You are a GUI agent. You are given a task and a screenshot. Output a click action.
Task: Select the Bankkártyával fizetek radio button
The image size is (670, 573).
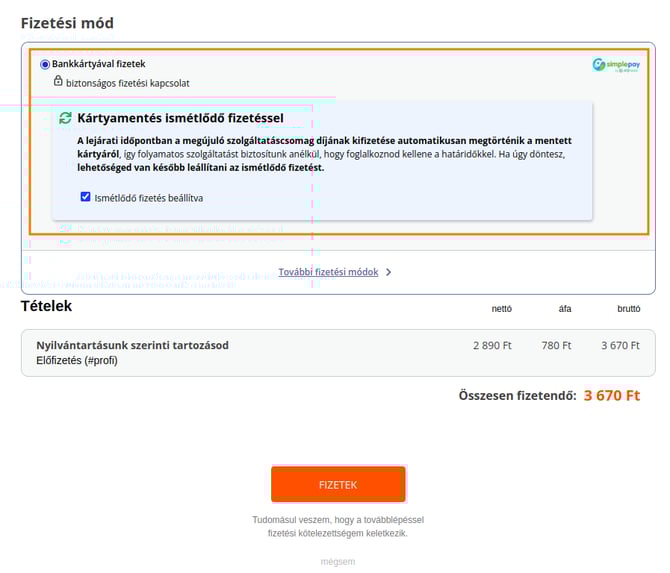coord(45,64)
